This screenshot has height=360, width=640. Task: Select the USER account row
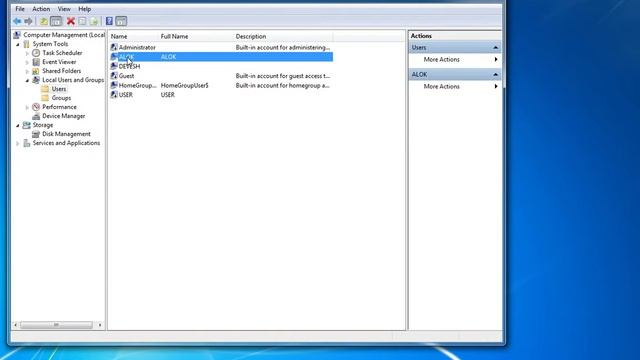[x=221, y=95]
